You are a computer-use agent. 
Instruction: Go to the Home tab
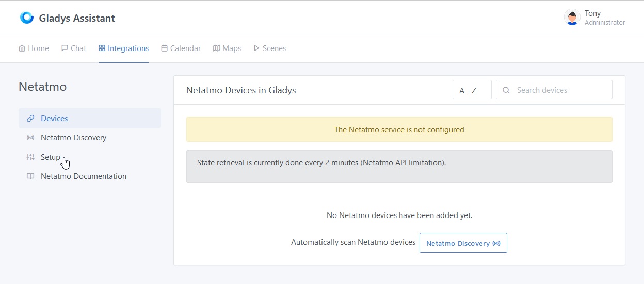(34, 48)
